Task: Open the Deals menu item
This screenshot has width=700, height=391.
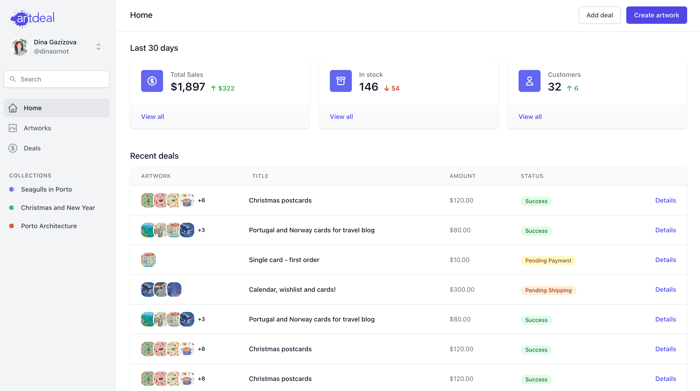Action: point(56,148)
